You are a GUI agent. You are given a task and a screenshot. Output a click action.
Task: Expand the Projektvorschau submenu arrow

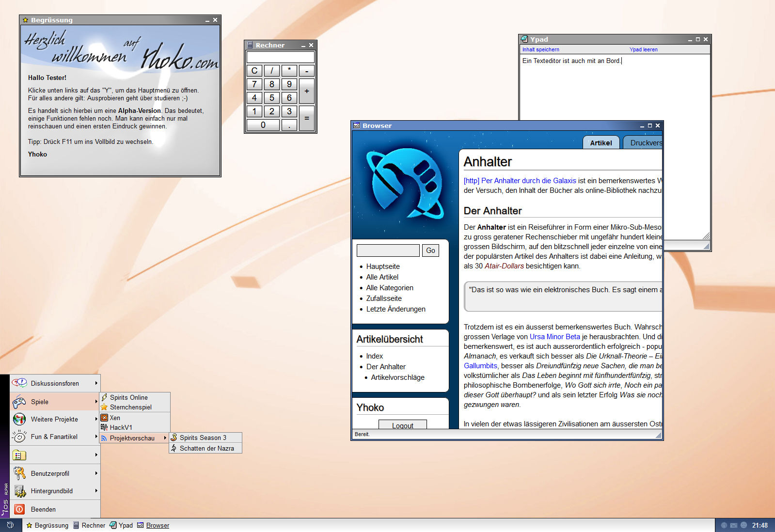[x=165, y=438]
